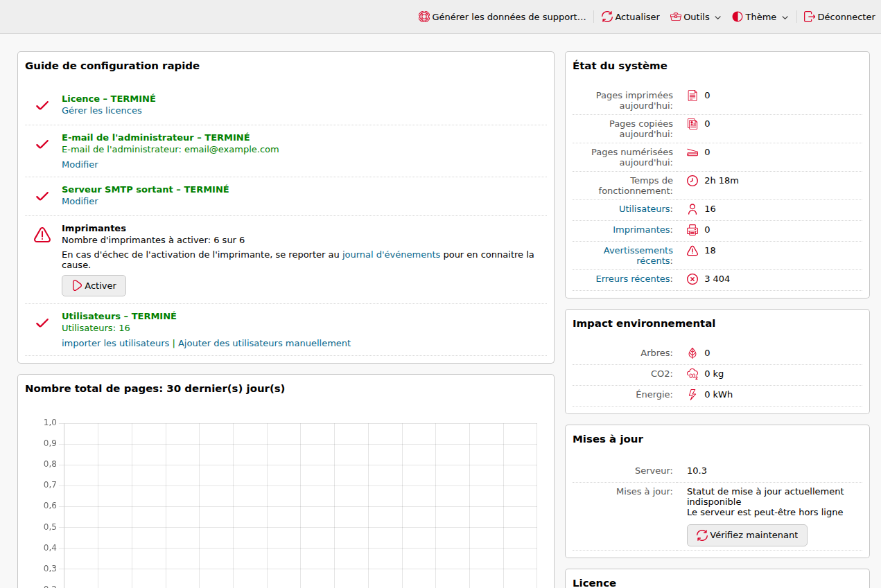Click the printed pages document icon
The image size is (881, 588).
pos(692,96)
